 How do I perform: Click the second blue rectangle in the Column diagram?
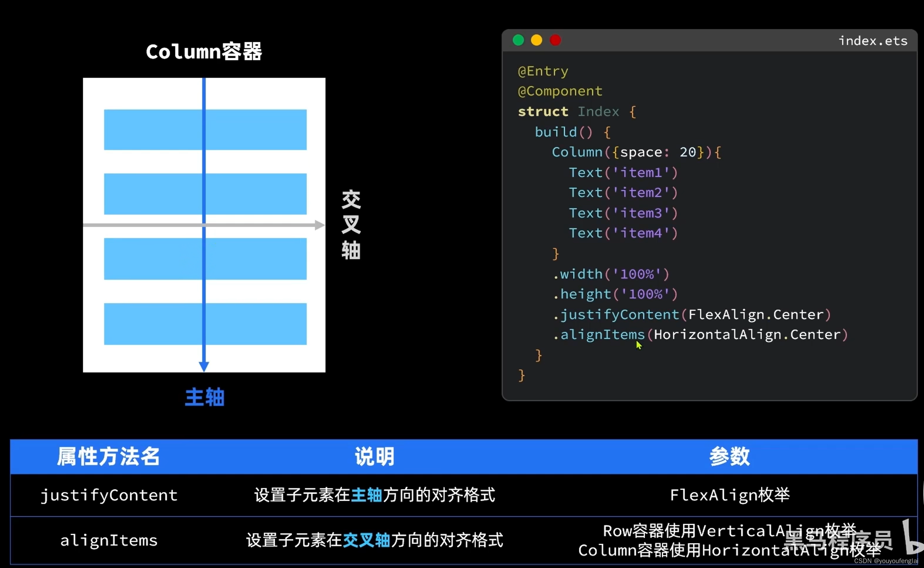click(205, 194)
